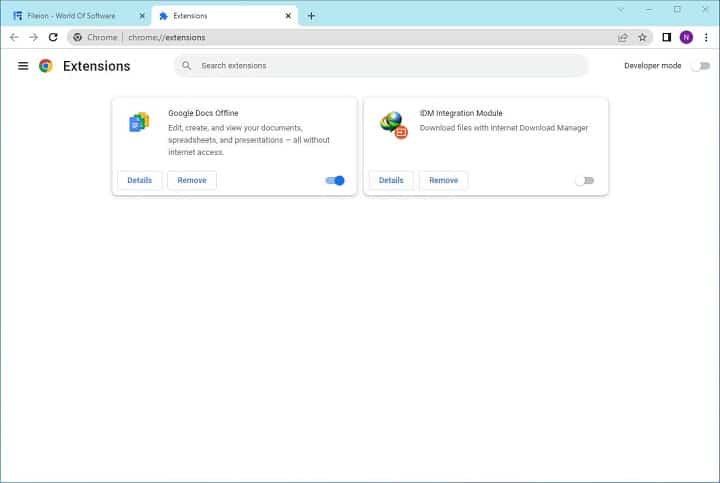The width and height of the screenshot is (720, 483).
Task: Share this page from address bar
Action: tap(623, 37)
